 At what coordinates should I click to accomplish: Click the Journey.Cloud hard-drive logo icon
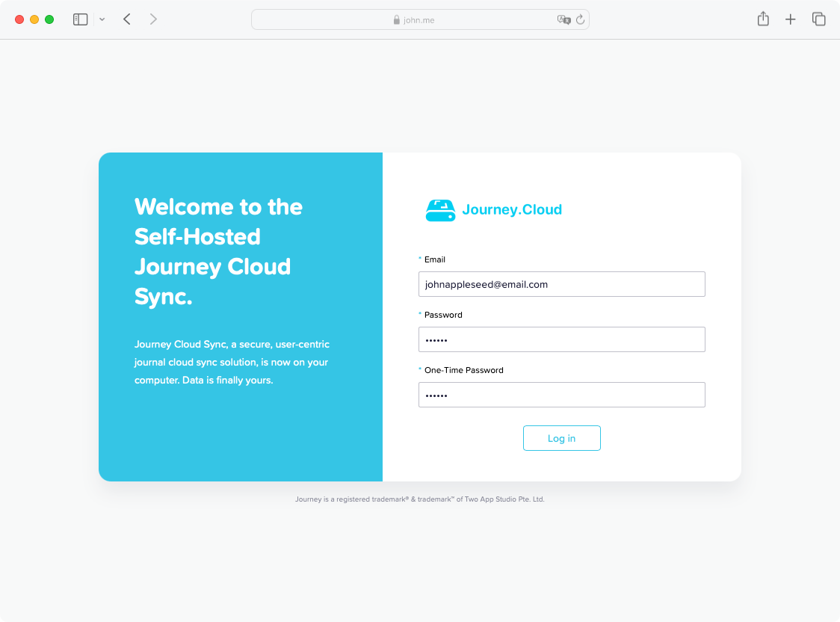point(440,210)
